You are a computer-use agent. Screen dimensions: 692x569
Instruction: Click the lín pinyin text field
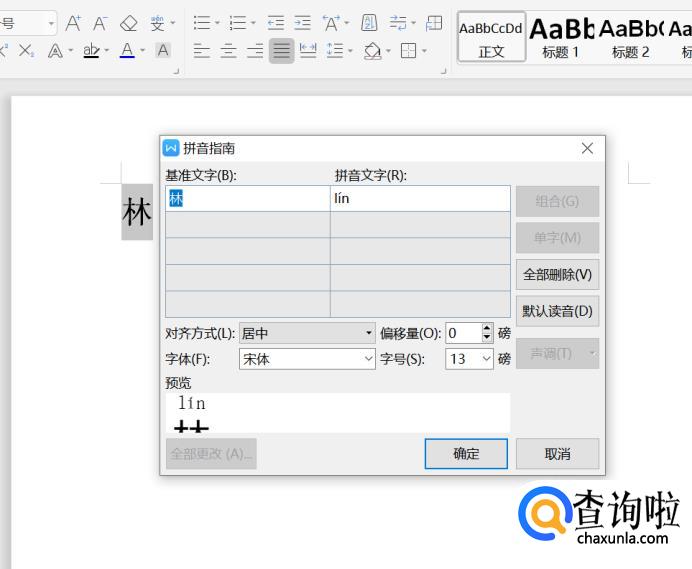click(420, 199)
